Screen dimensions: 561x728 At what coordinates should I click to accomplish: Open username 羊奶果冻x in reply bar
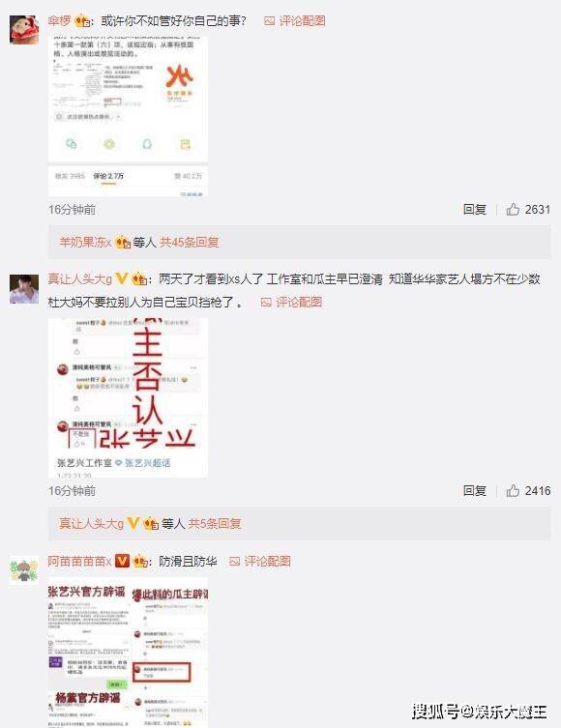point(85,242)
